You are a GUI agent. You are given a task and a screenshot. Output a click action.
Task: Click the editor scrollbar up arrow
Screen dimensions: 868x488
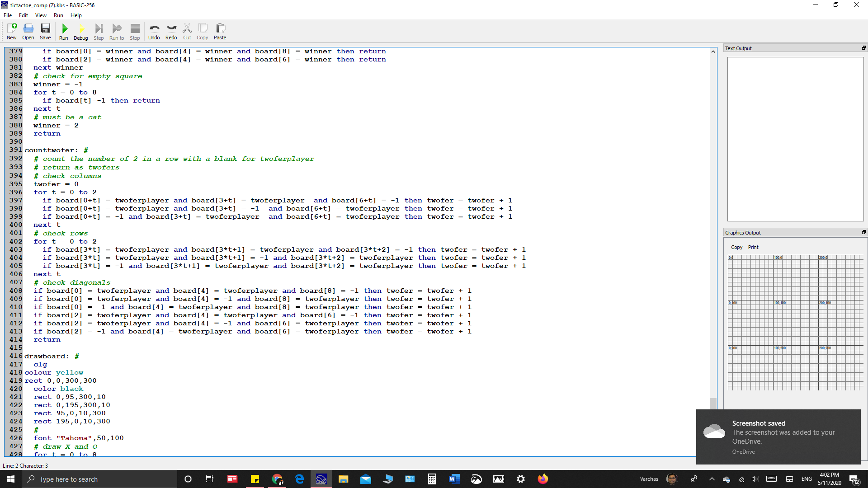pos(713,52)
